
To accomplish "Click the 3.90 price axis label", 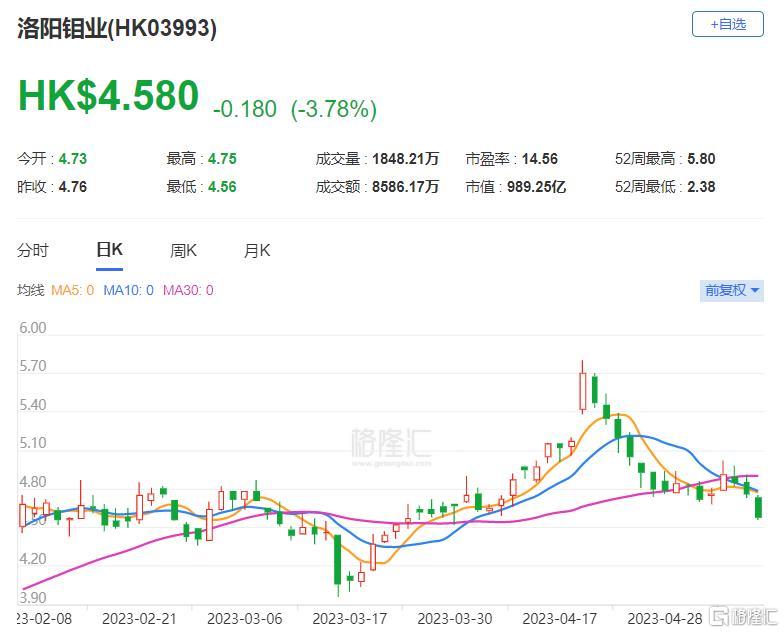I will click(32, 598).
